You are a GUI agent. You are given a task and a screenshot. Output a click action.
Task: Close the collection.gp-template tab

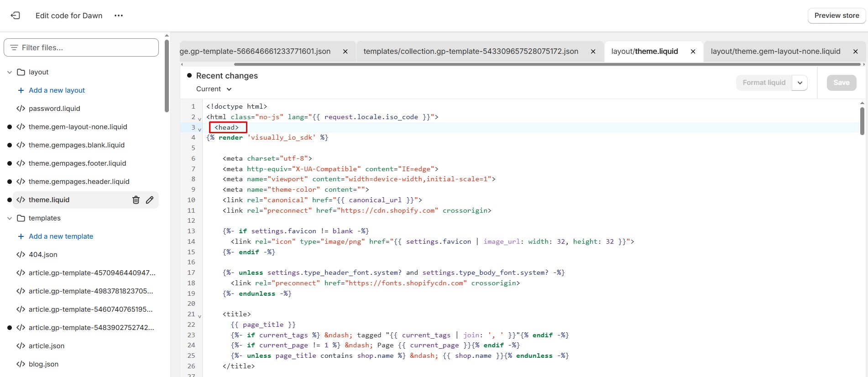(593, 52)
